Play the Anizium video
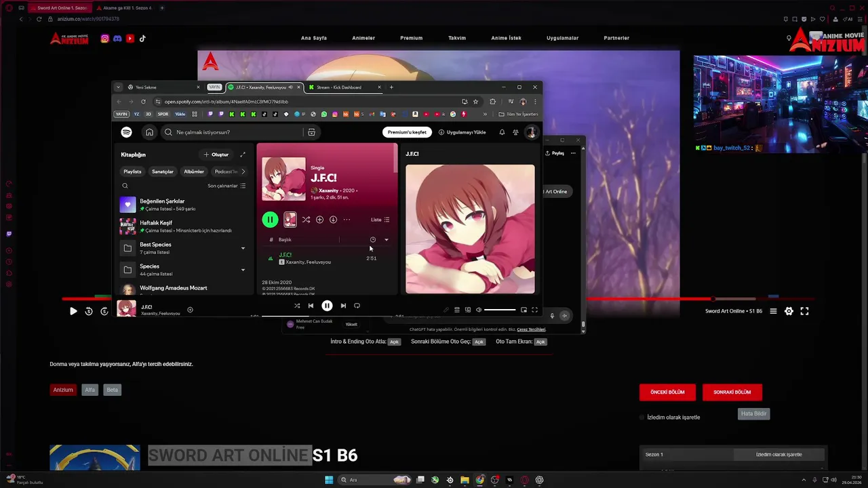 click(73, 311)
